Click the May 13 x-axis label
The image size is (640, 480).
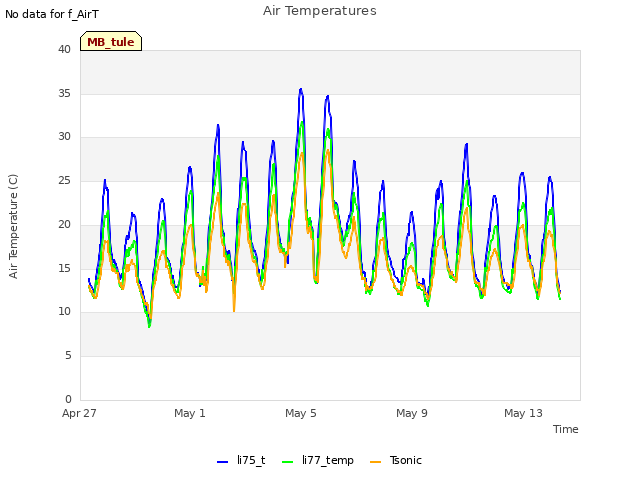(523, 413)
